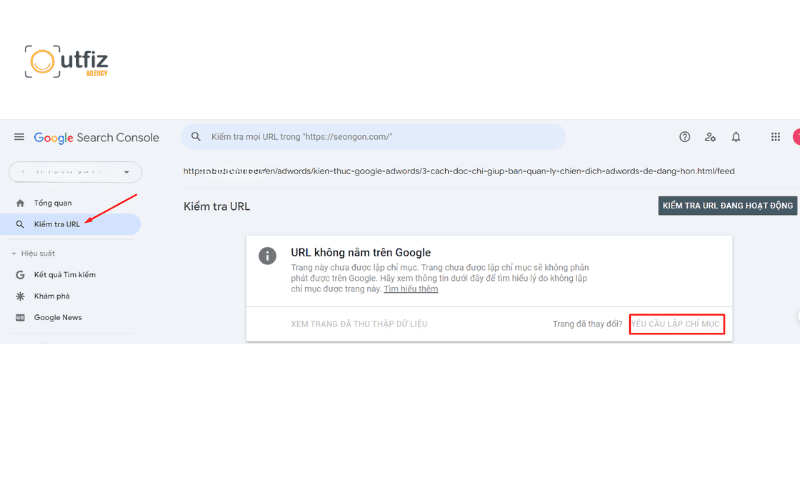Open the Help question mark icon
Viewport: 800px width, 500px height.
(685, 137)
